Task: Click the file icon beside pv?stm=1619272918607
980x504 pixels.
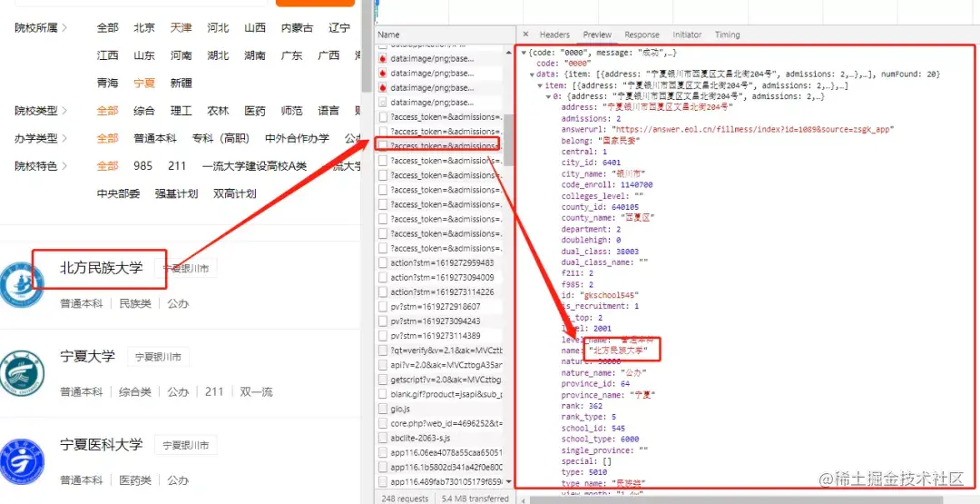Action: tap(383, 306)
